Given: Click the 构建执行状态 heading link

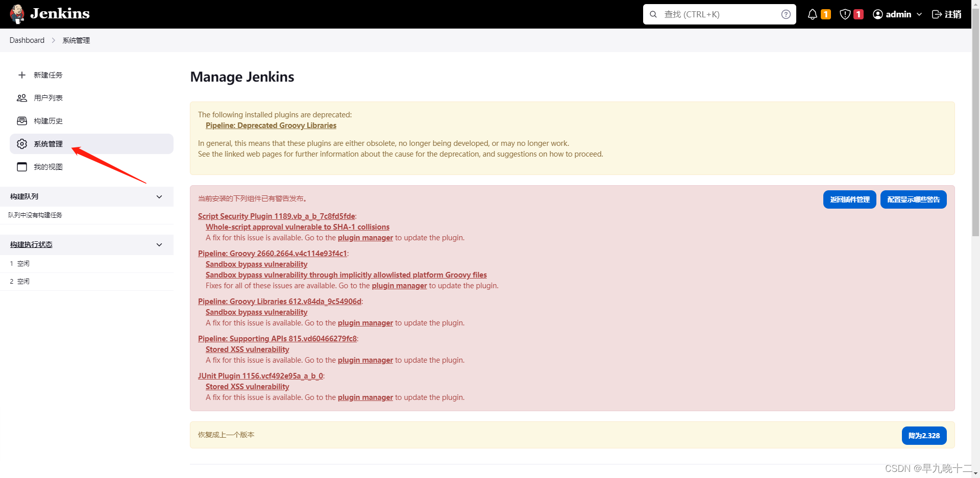Looking at the screenshot, I should click(31, 245).
